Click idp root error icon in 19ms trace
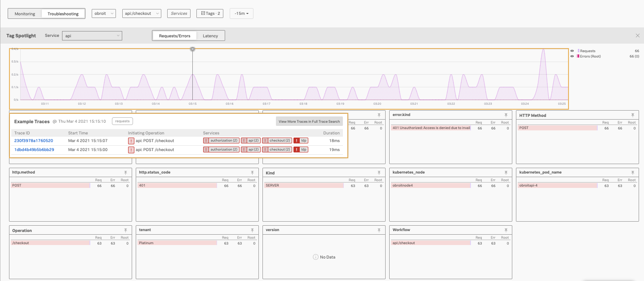The image size is (644, 281). (x=297, y=149)
